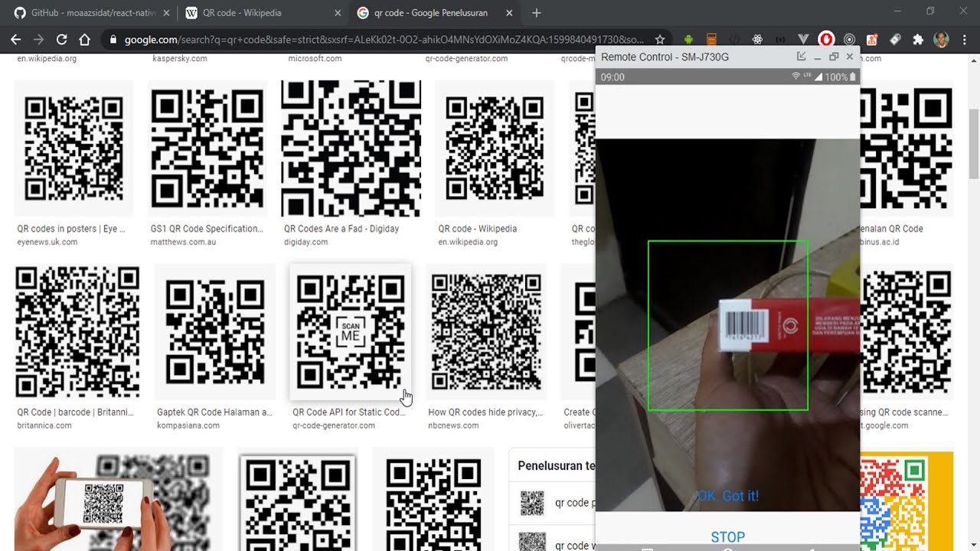Open the Chrome three-dot menu

point(964,39)
